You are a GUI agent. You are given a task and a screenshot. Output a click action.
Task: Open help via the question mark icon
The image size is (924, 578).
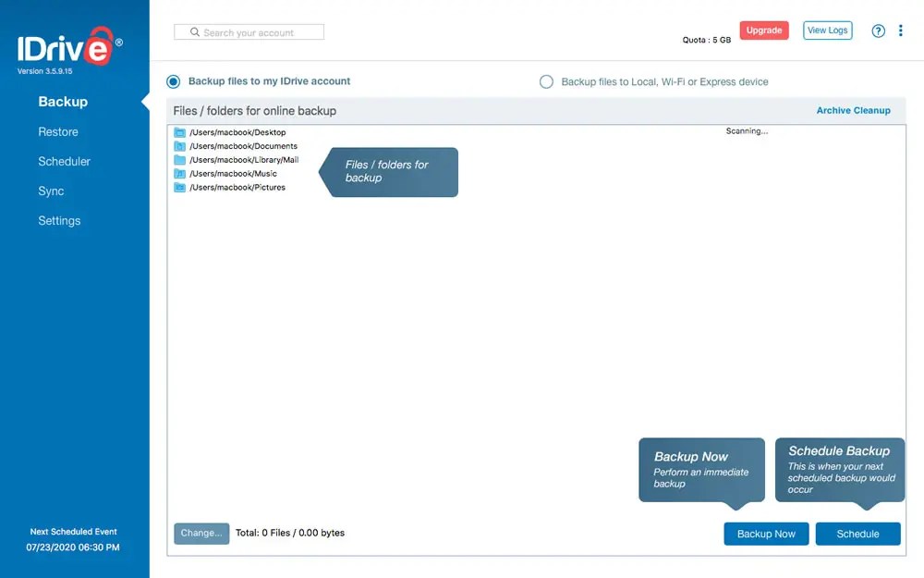click(878, 31)
